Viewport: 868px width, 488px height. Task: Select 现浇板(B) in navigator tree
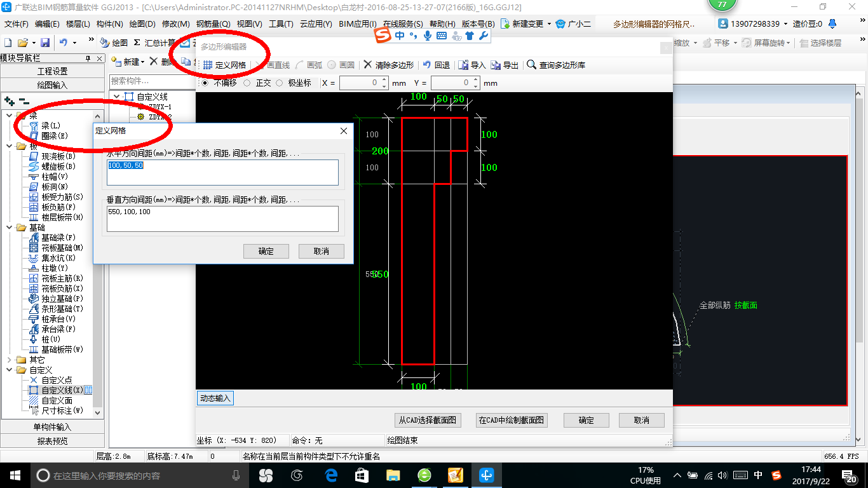tap(58, 156)
